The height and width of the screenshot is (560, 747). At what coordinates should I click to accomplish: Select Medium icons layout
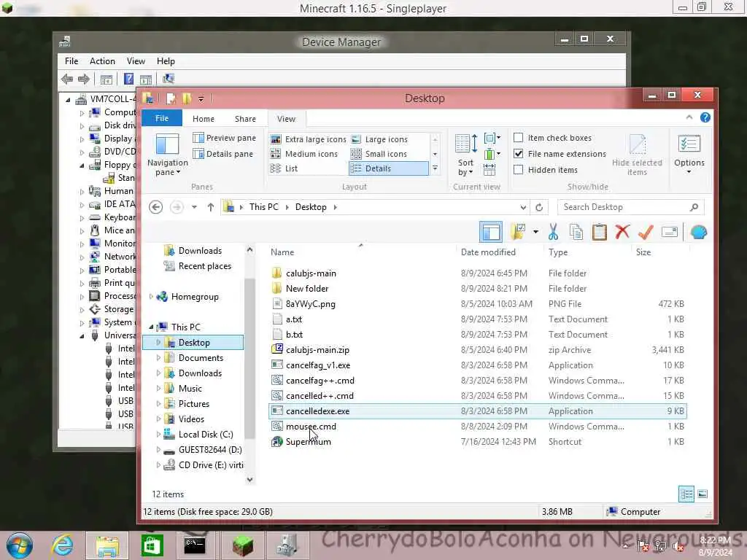(304, 154)
